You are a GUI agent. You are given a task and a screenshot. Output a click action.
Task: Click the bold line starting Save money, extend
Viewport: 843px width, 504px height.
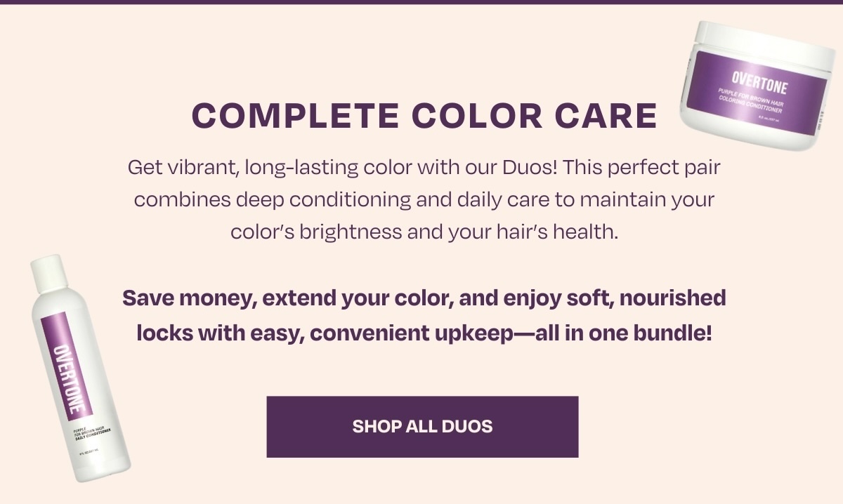424,298
